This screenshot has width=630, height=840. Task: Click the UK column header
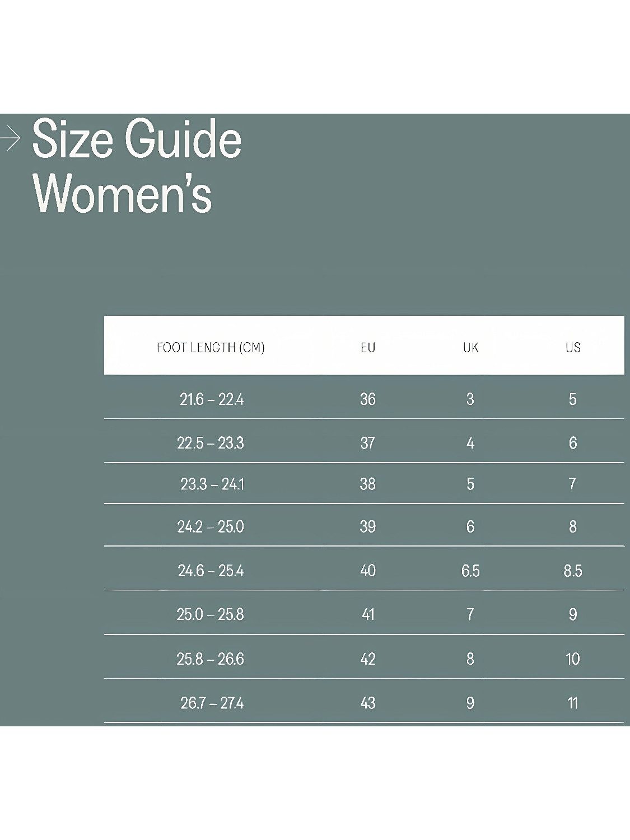pyautogui.click(x=470, y=348)
